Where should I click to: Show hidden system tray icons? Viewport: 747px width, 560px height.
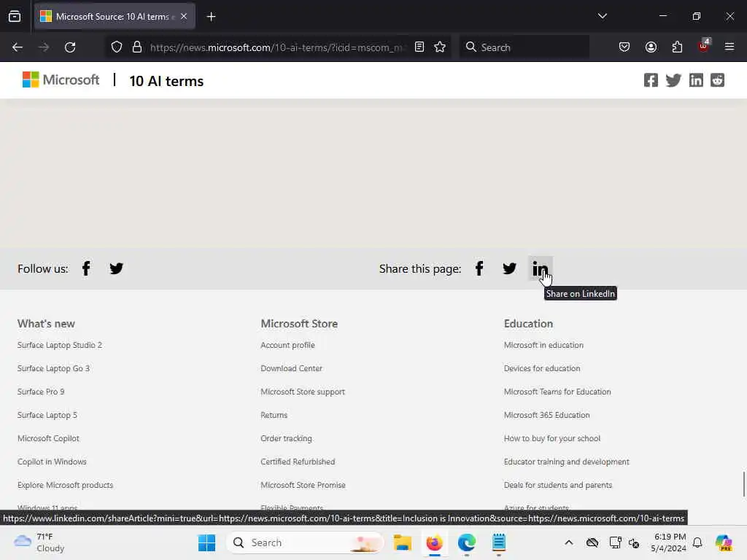569,542
